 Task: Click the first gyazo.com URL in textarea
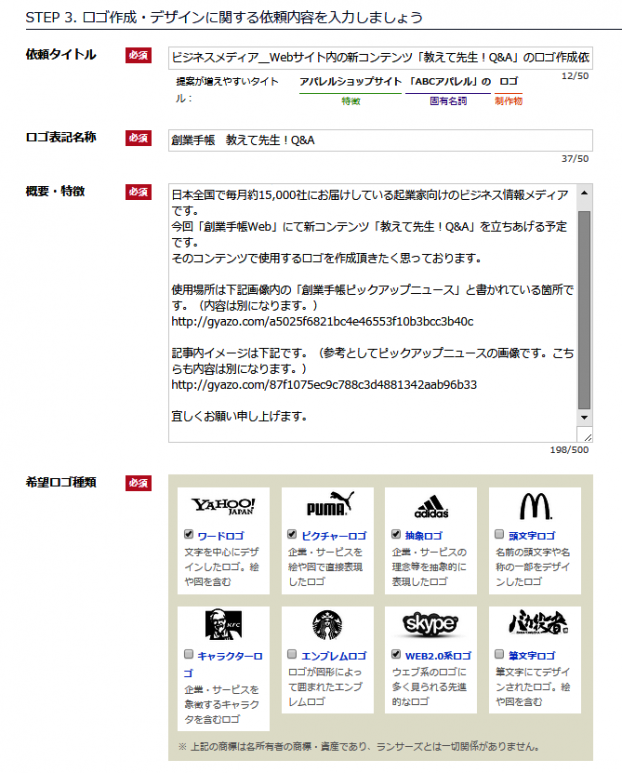[322, 322]
